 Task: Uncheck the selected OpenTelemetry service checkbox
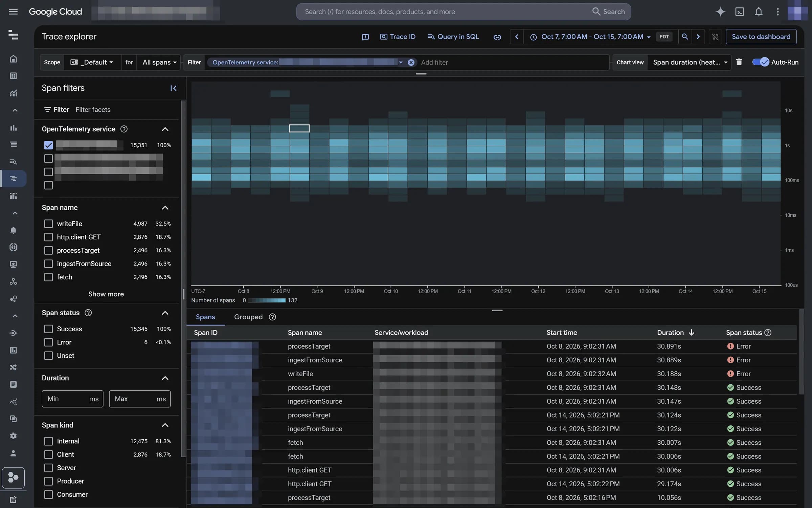click(x=48, y=145)
